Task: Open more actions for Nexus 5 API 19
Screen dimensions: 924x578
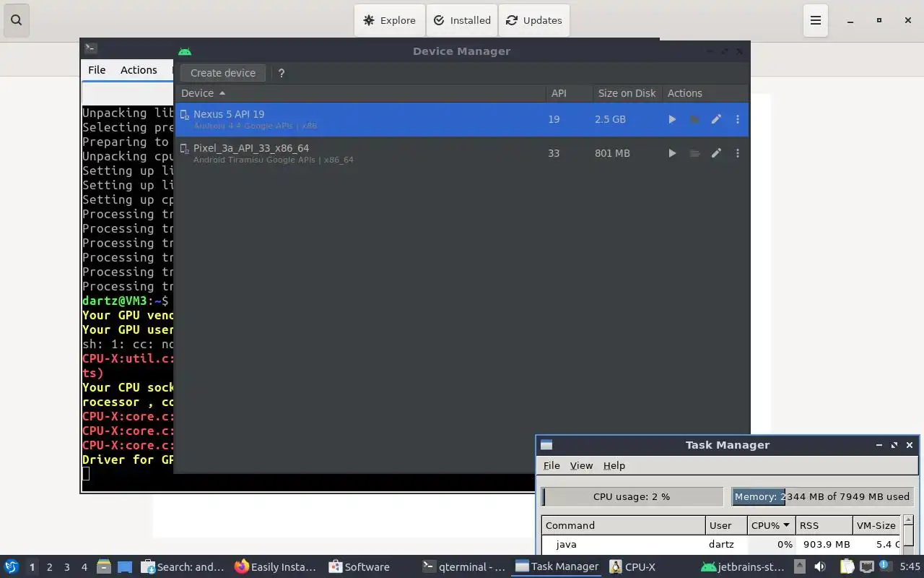Action: [738, 119]
